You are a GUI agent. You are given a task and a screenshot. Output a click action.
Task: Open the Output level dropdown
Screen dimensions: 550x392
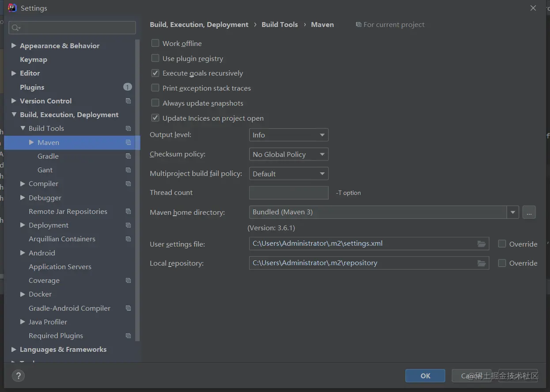(288, 135)
